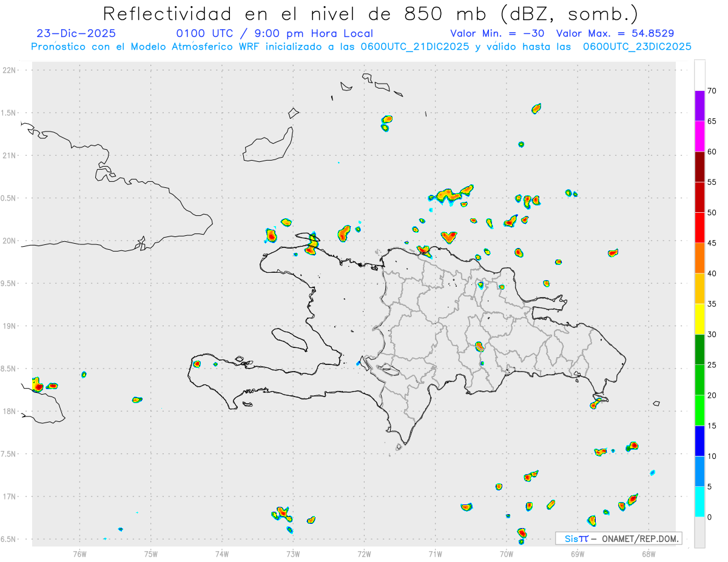
Task: Pick the cyan 0–5 dBZ colorbar segment
Action: 699,502
